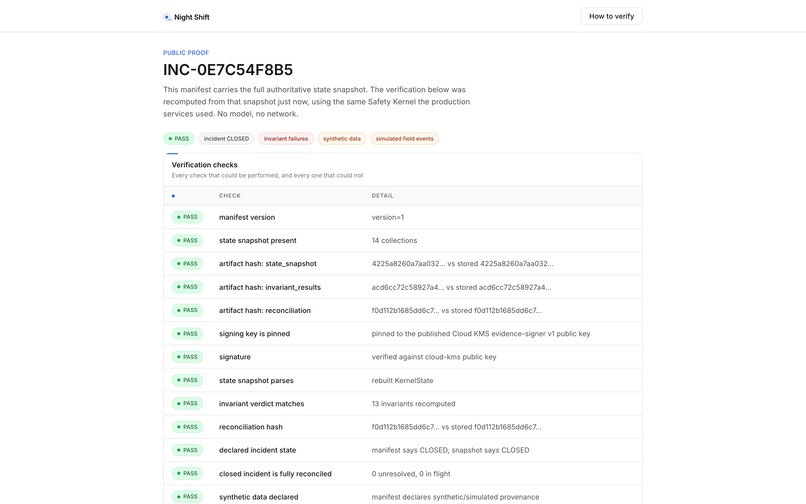Click the DETAIL column header
806x504 pixels.
point(382,195)
